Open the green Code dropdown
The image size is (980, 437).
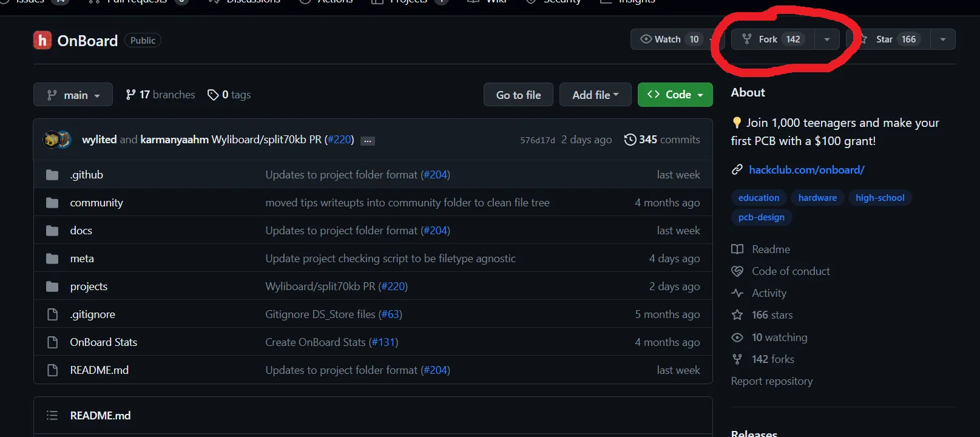pyautogui.click(x=675, y=95)
